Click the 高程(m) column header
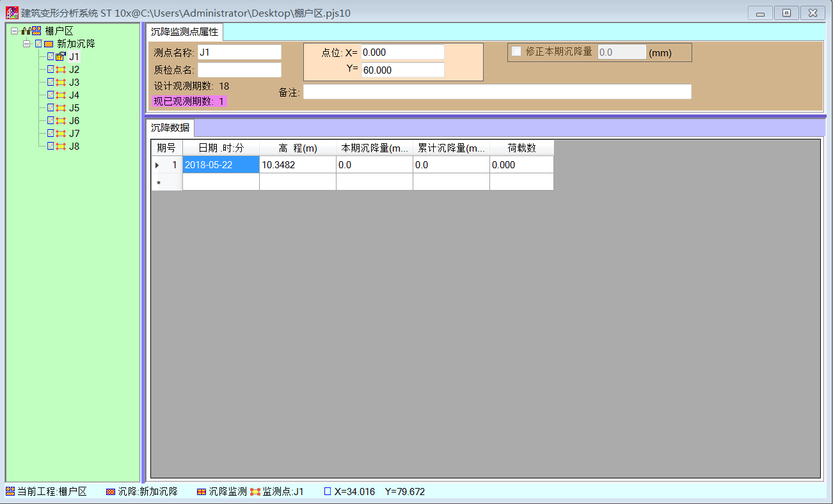 pyautogui.click(x=297, y=148)
